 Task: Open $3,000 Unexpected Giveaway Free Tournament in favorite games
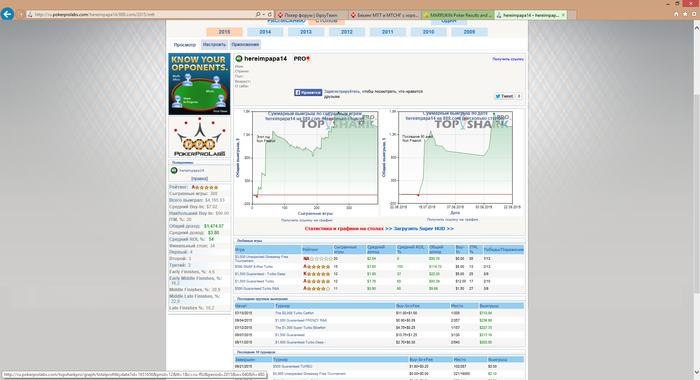pyautogui.click(x=262, y=259)
